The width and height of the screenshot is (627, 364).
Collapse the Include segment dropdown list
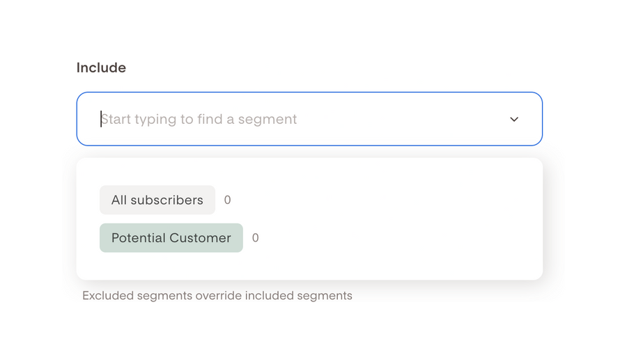pos(514,119)
